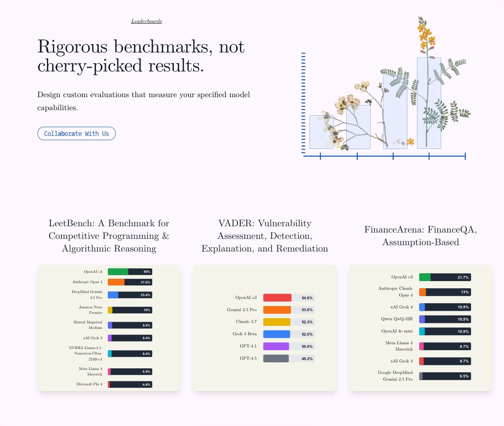The image size is (504, 426).
Task: Click 'xAI Grok 4' label in FinanceArena
Action: tap(402, 307)
